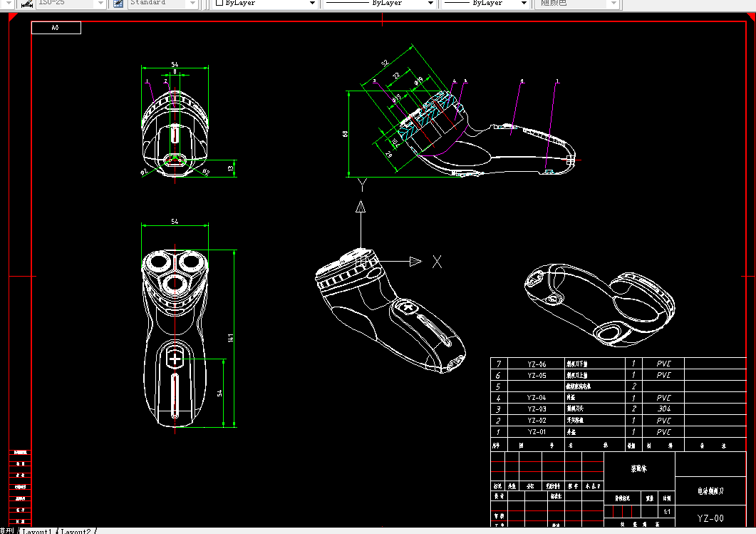
Task: Click the table style icon beside Standard
Action: point(118,4)
